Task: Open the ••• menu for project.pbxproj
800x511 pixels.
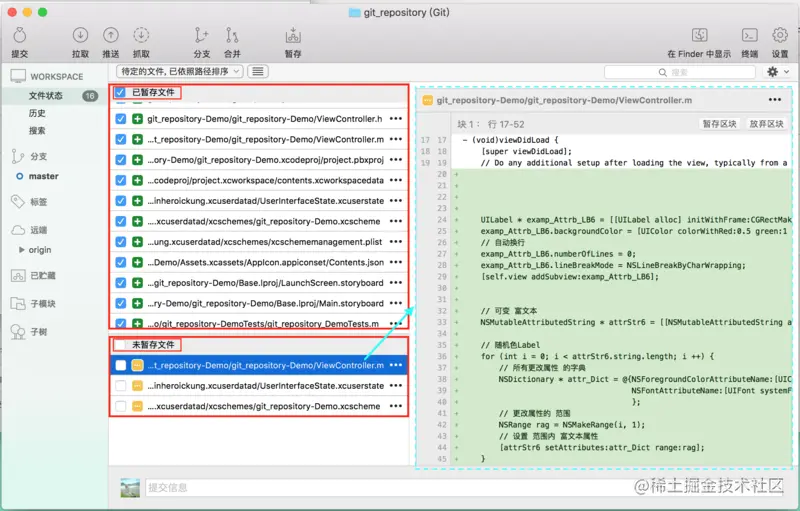Action: point(396,160)
